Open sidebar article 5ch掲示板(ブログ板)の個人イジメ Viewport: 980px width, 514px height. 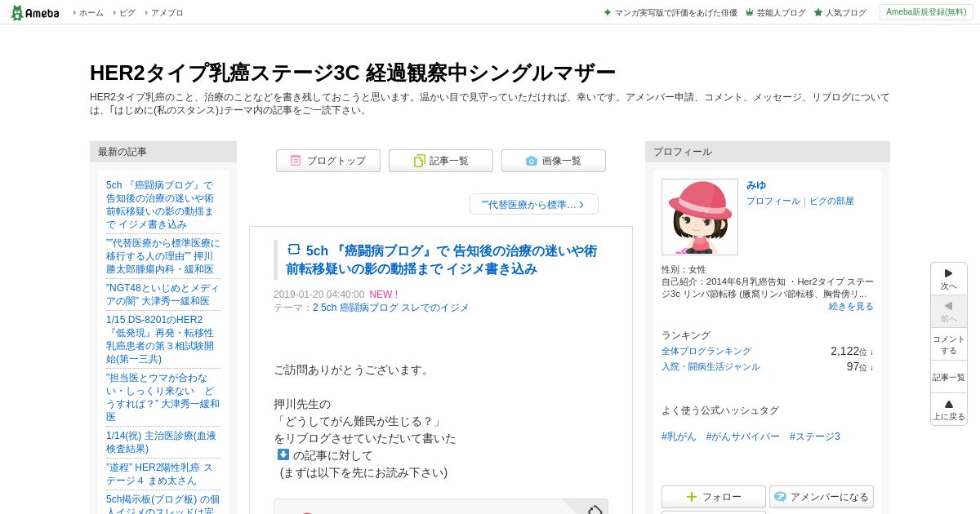163,503
